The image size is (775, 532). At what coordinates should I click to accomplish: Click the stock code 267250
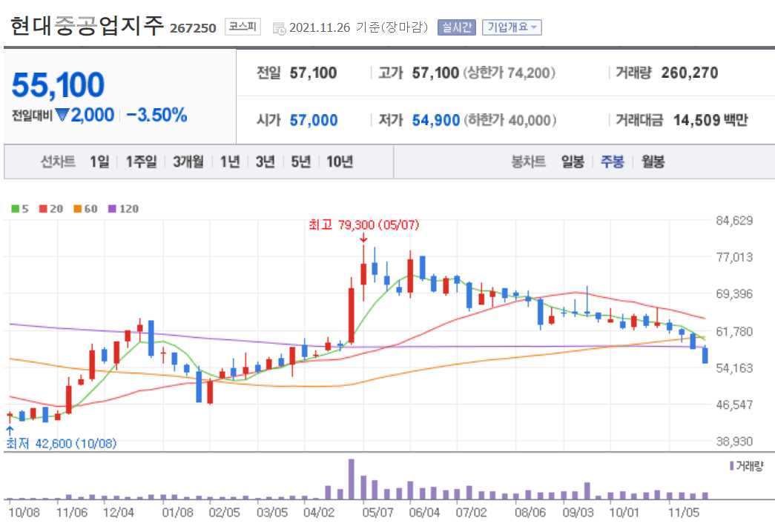tap(191, 27)
